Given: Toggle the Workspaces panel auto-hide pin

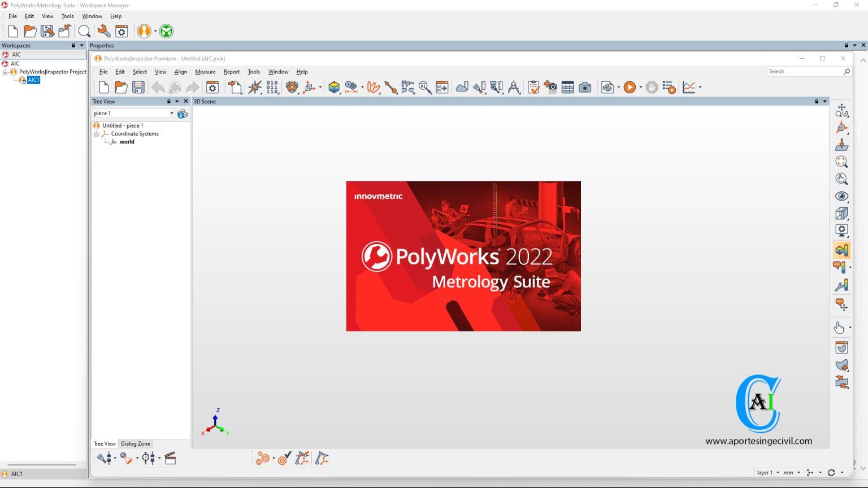Looking at the screenshot, I should [73, 45].
